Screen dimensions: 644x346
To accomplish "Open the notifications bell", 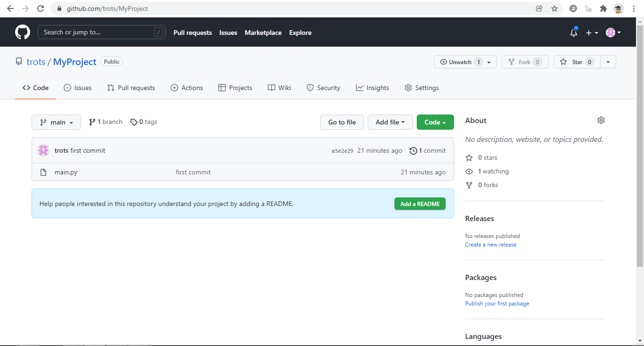I will [574, 33].
